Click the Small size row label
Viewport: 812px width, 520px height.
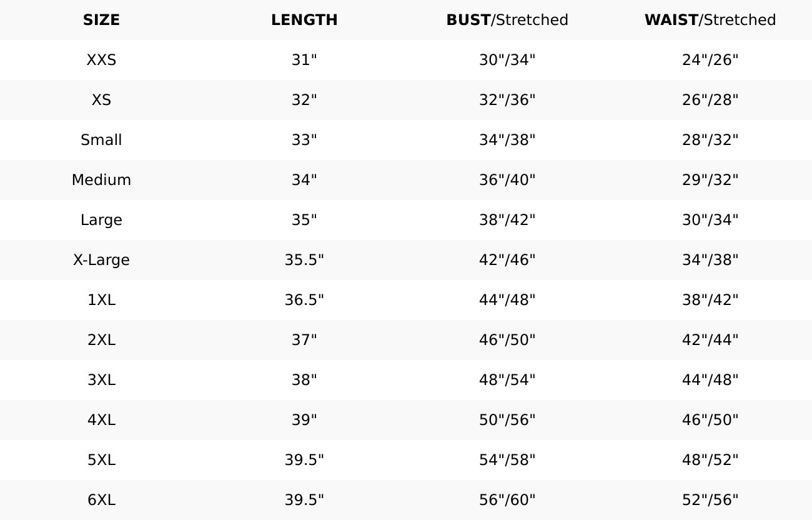(101, 140)
